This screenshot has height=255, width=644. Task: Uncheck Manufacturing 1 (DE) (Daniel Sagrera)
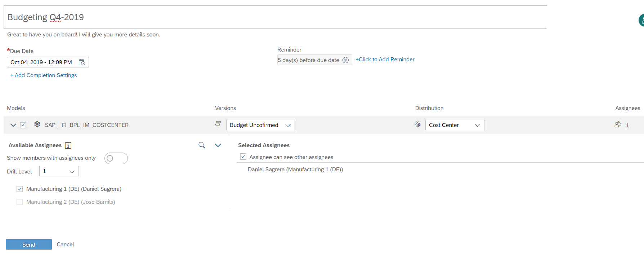[20, 189]
